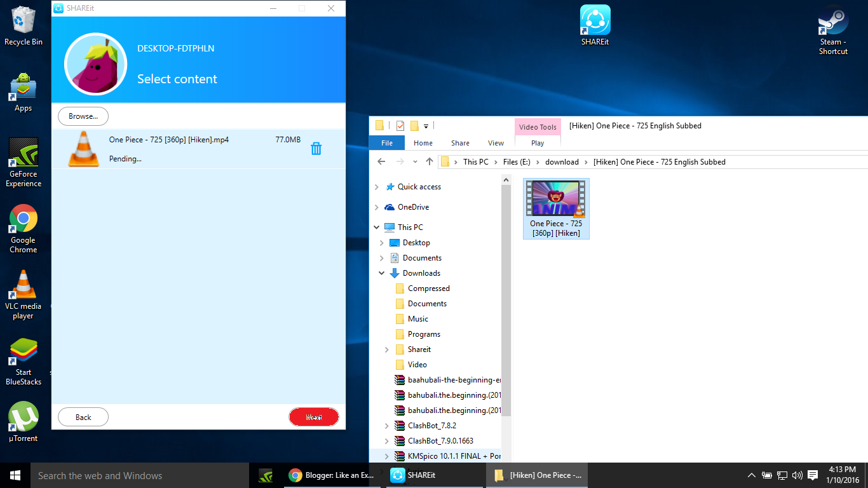The height and width of the screenshot is (488, 868).
Task: Click Properties icon in Explorer quick access toolbar
Action: 400,126
